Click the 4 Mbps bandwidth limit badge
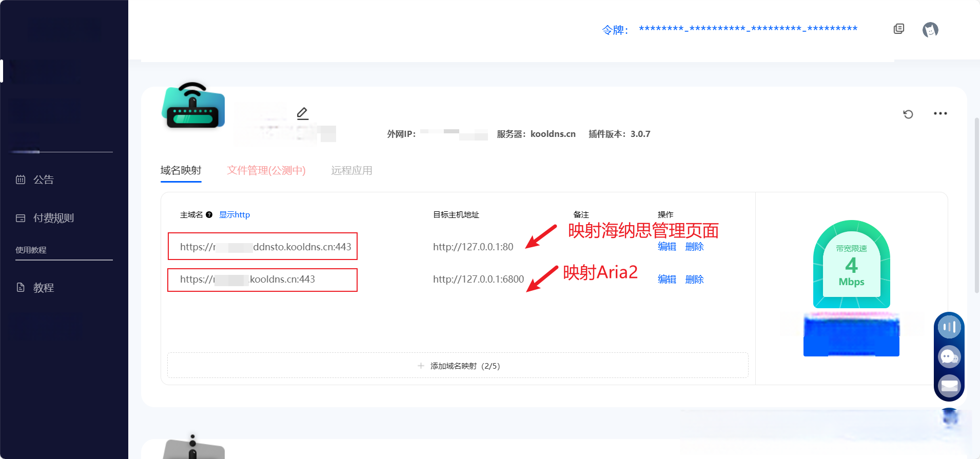The width and height of the screenshot is (980, 459). (852, 264)
